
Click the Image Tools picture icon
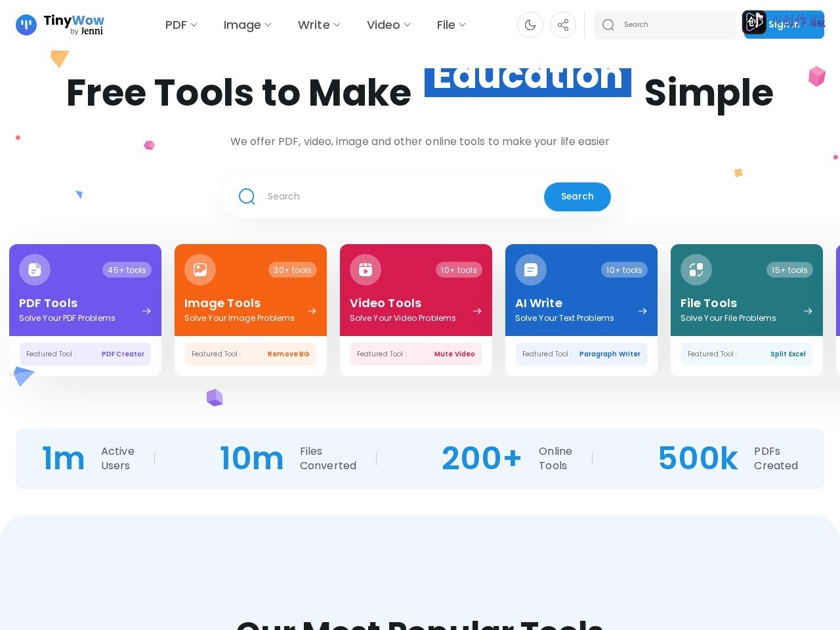[200, 270]
